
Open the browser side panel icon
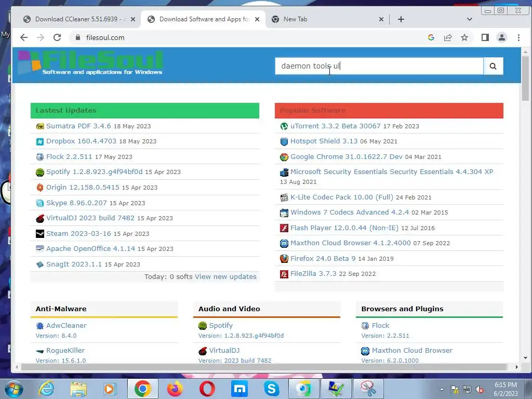[485, 37]
